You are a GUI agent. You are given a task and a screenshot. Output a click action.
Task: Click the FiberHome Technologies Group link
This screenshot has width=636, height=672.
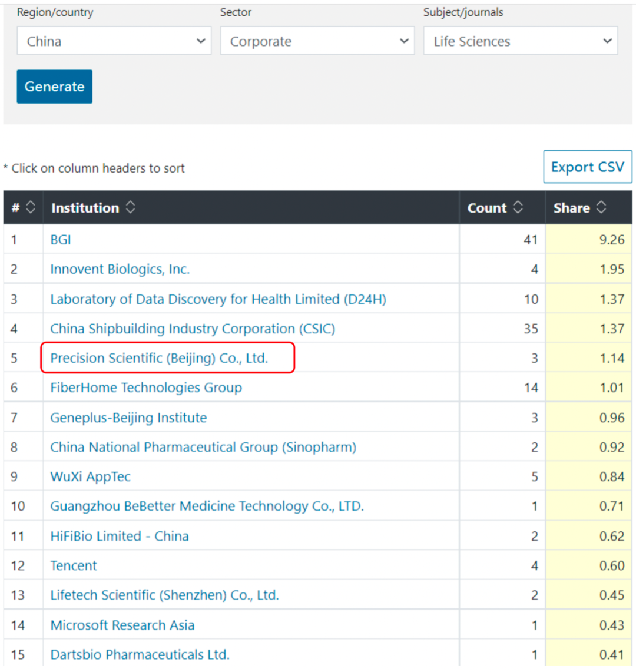pos(146,388)
